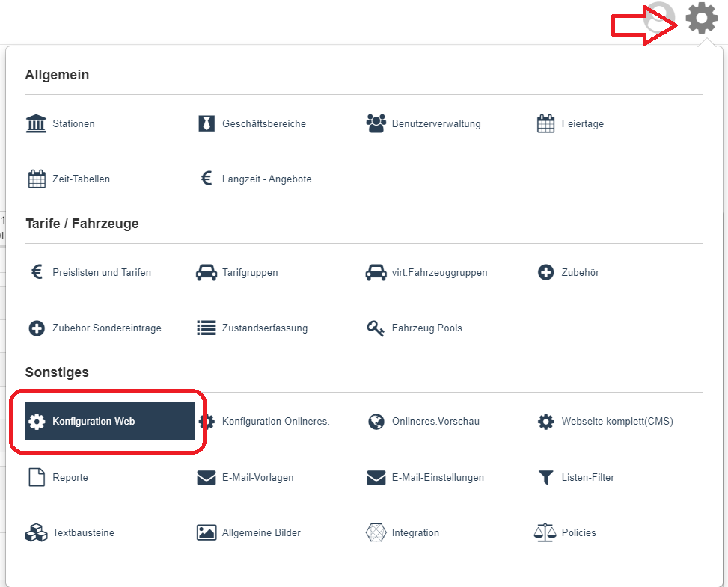728x587 pixels.
Task: Go to Benutzerverwaltung
Action: pos(436,124)
